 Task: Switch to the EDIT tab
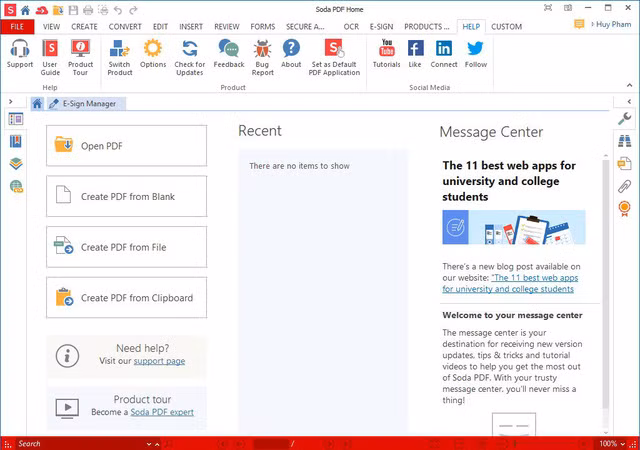[160, 27]
